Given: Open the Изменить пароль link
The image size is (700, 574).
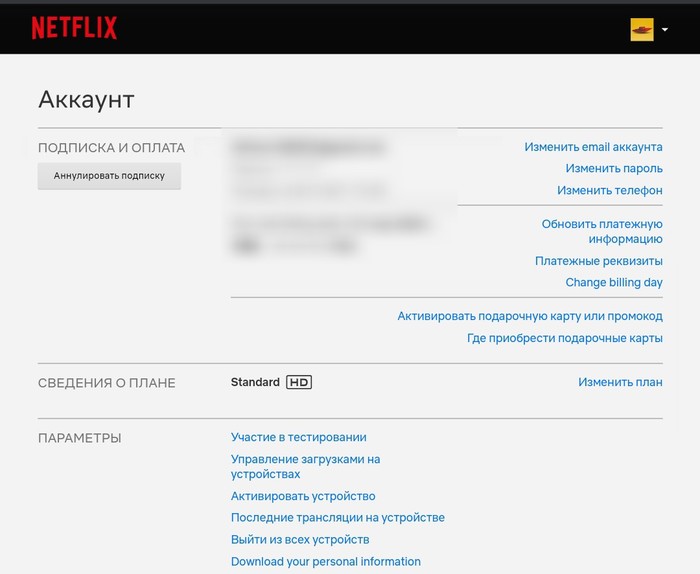Looking at the screenshot, I should coord(614,168).
